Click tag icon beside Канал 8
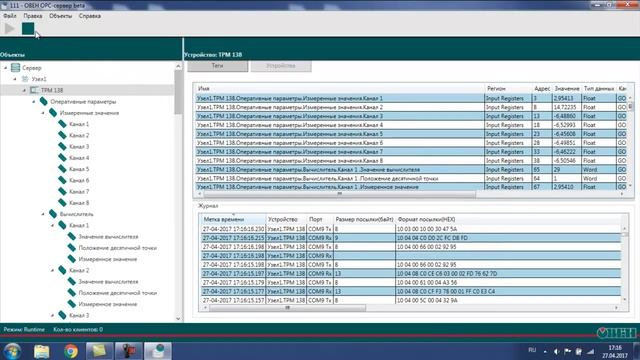 tap(62, 202)
